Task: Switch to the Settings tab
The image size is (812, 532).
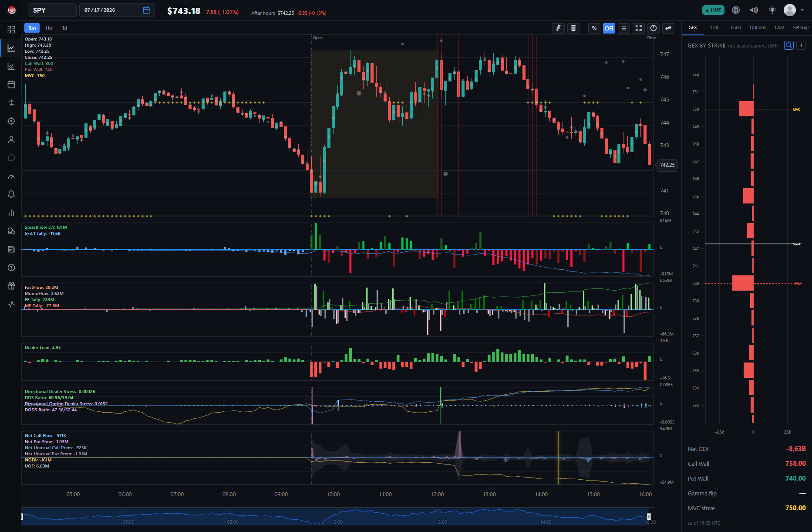Action: click(801, 27)
